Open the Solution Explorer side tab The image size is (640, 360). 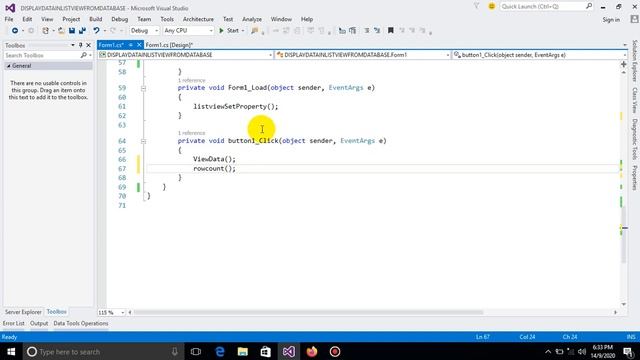click(x=635, y=61)
